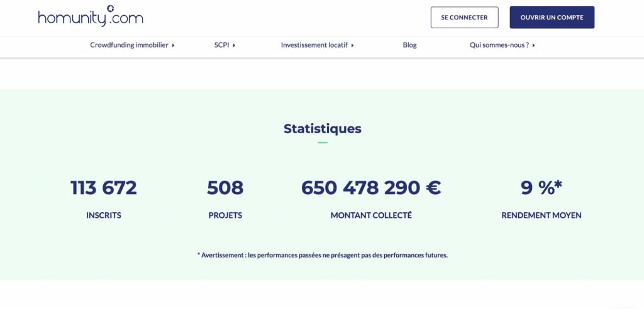Select the Crowdfunding immobilier menu label
This screenshot has width=644, height=309.
pyautogui.click(x=129, y=45)
